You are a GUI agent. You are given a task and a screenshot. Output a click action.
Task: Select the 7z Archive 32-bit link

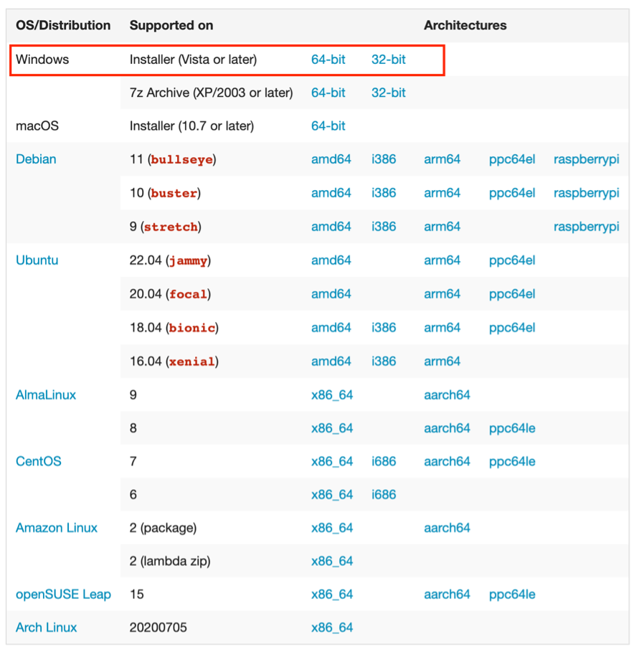388,93
